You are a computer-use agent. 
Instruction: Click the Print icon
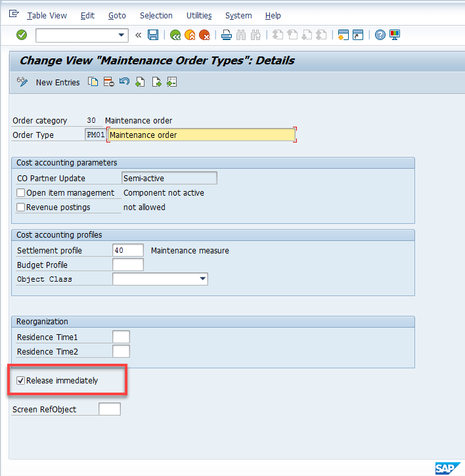coord(227,35)
